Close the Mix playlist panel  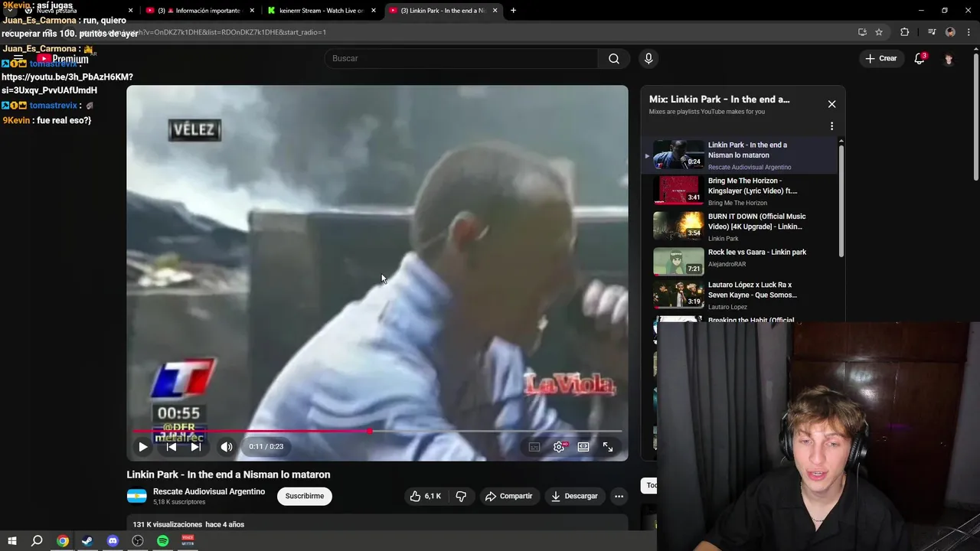click(x=831, y=104)
